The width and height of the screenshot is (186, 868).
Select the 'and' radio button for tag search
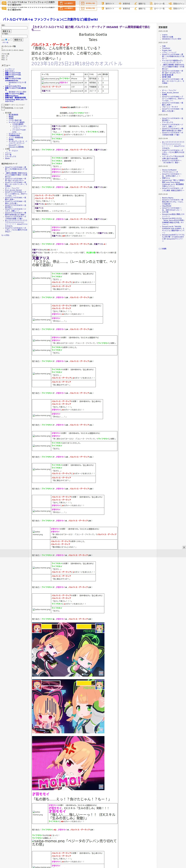pyautogui.click(x=6, y=39)
